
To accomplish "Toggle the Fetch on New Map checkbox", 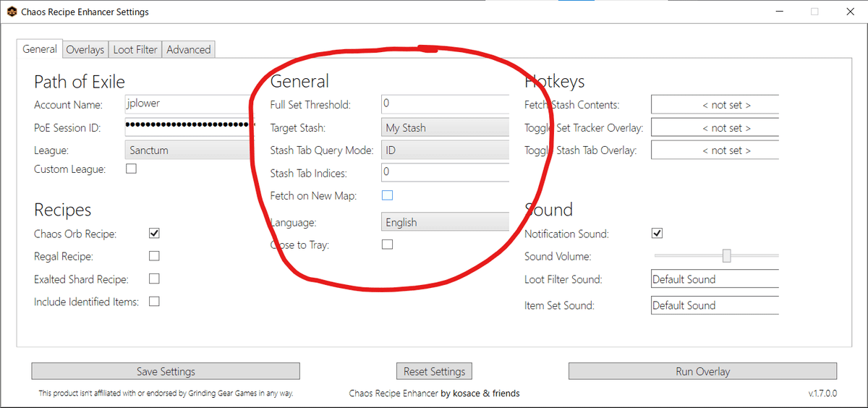I will tap(387, 195).
